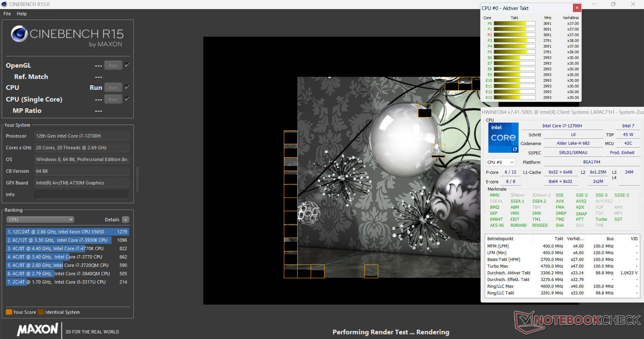Open the Help menu

(22, 14)
